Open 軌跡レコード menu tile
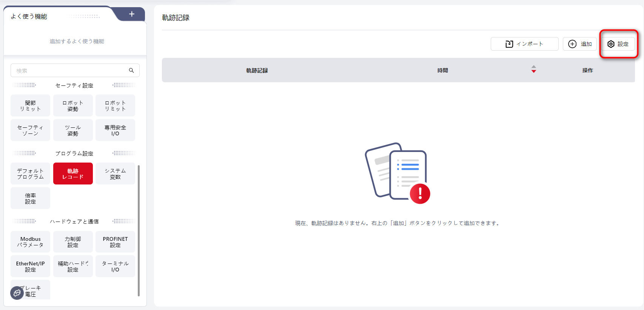Image resolution: width=644 pixels, height=310 pixels. 73,174
